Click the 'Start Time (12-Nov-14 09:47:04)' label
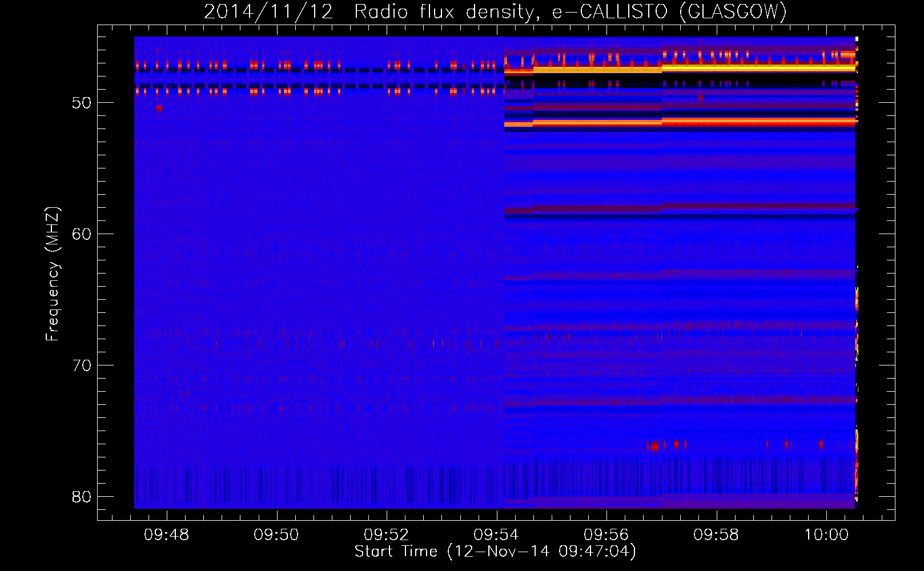Viewport: 924px width, 571px height. [x=495, y=552]
